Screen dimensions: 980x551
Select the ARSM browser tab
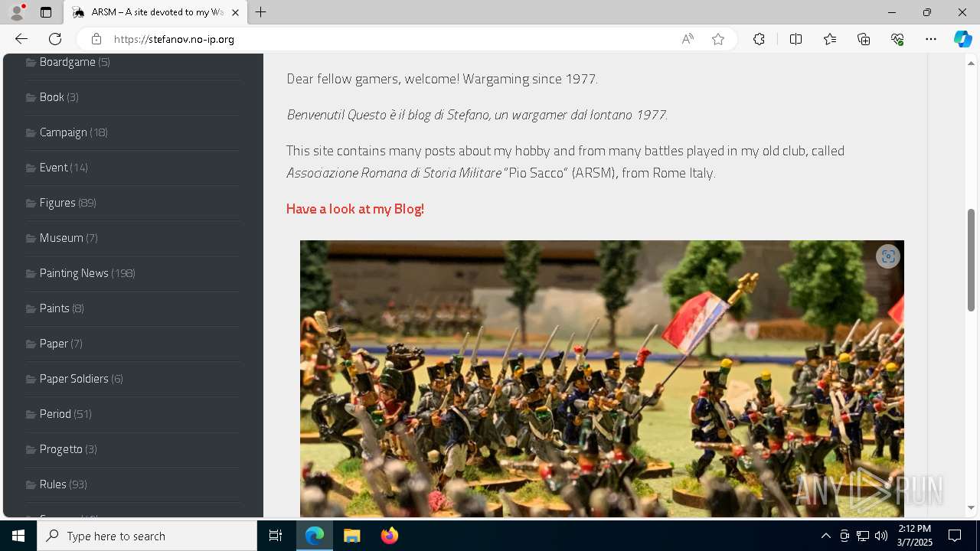(x=156, y=12)
